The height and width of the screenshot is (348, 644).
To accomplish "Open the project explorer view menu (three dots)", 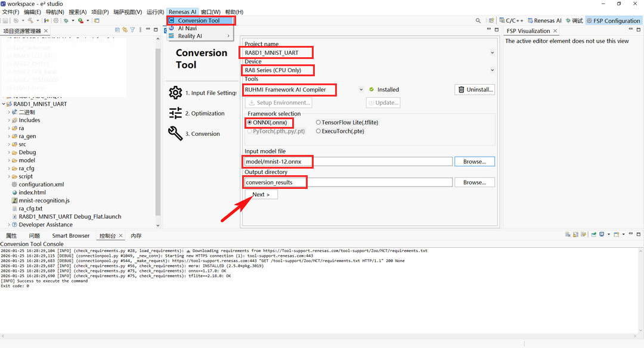I will click(141, 30).
